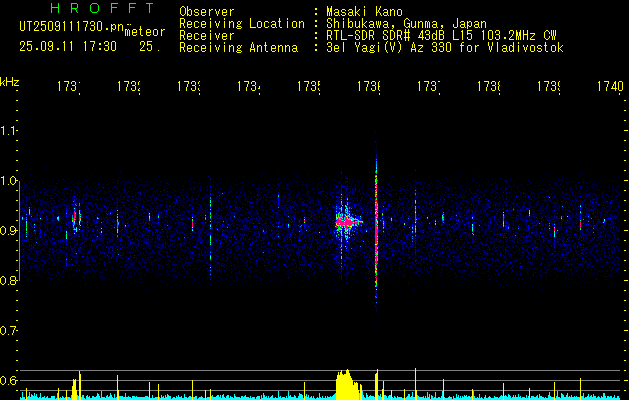Image resolution: width=629 pixels, height=400 pixels.
Task: Select antenna text 3el Yagi(V) Az 330 for Vladivostok
Action: coord(445,48)
